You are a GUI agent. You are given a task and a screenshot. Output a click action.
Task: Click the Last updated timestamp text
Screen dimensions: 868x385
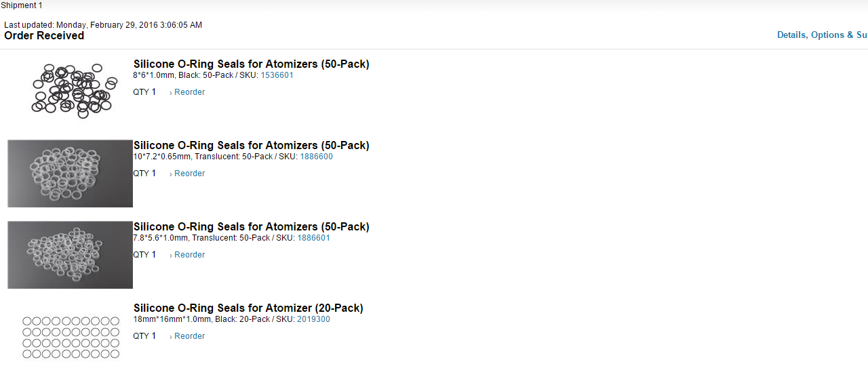pos(103,25)
